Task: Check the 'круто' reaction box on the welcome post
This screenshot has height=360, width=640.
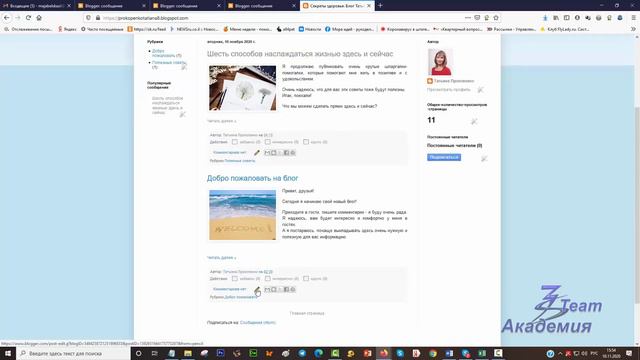Action: (306, 278)
